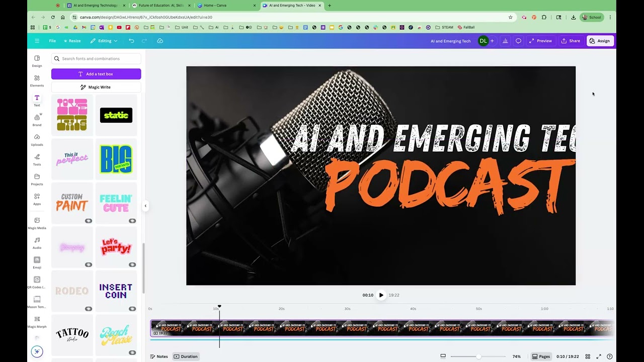Open the help question mark
The width and height of the screenshot is (644, 362).
610,356
